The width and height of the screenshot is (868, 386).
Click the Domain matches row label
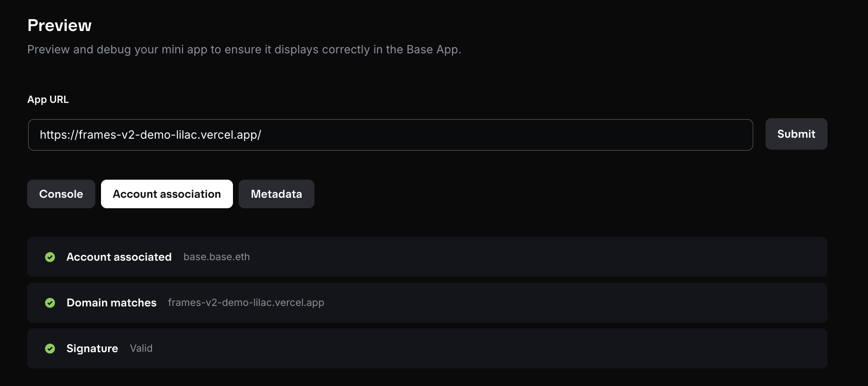pyautogui.click(x=111, y=303)
